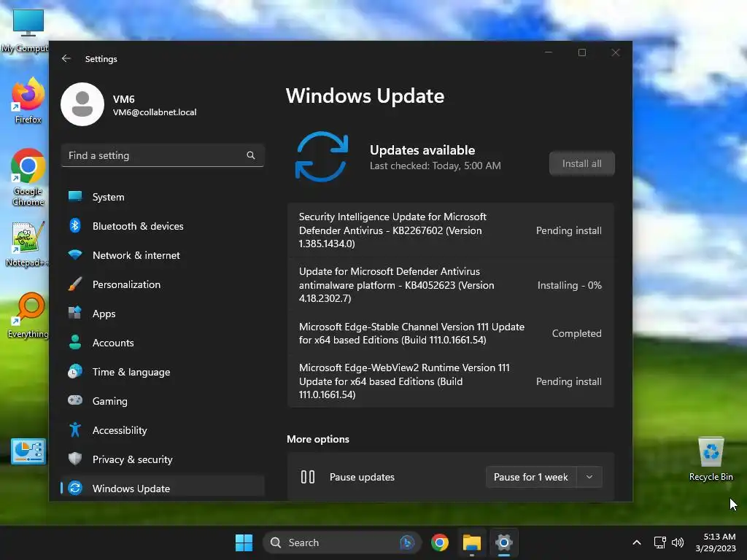Open the System settings page
The height and width of the screenshot is (560, 747).
163,197
